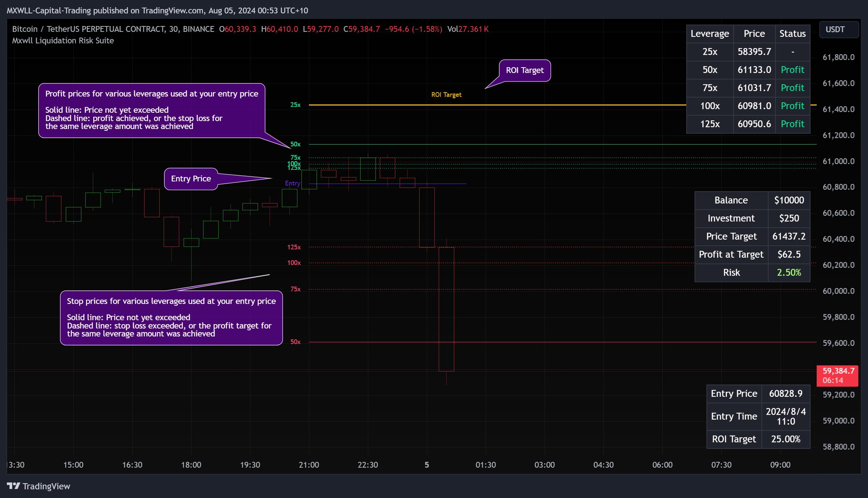
Task: Click the 60,000.0 price axis label
Action: [838, 291]
